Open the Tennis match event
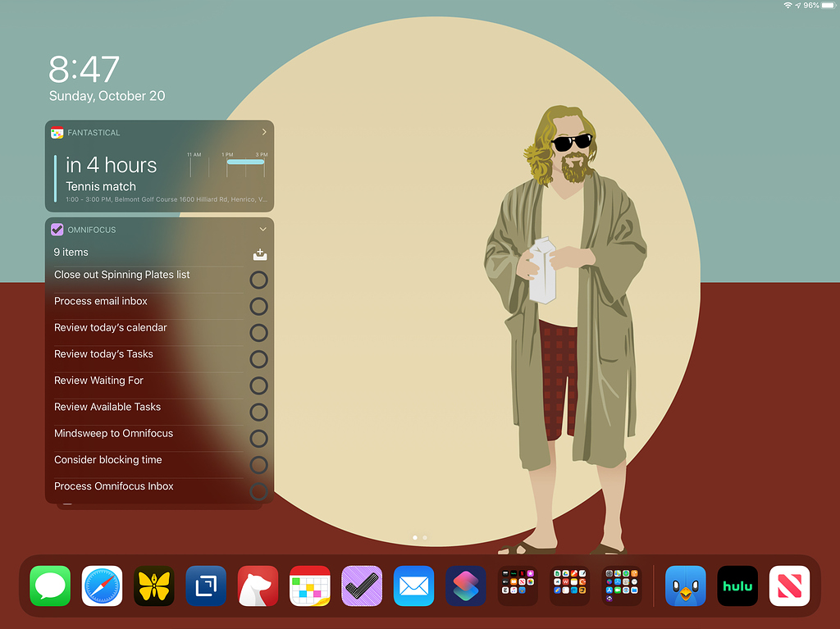The width and height of the screenshot is (840, 629). (x=101, y=186)
